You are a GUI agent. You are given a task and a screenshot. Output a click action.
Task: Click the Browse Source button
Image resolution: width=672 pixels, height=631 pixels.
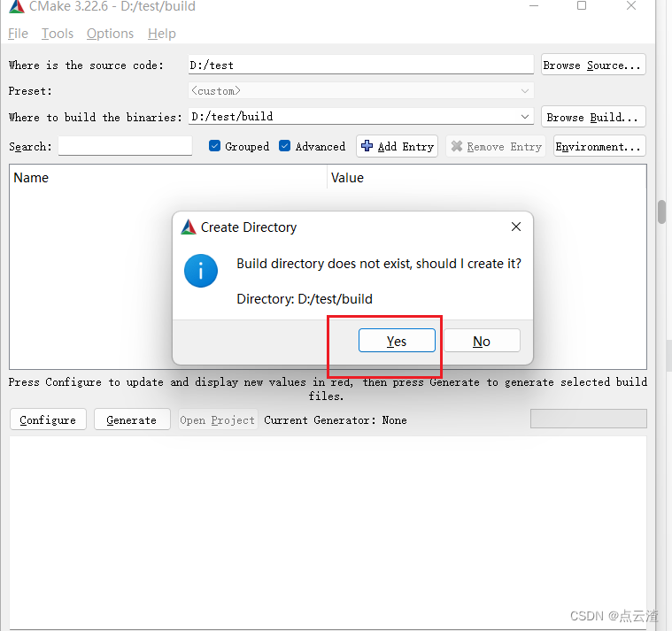click(x=593, y=65)
